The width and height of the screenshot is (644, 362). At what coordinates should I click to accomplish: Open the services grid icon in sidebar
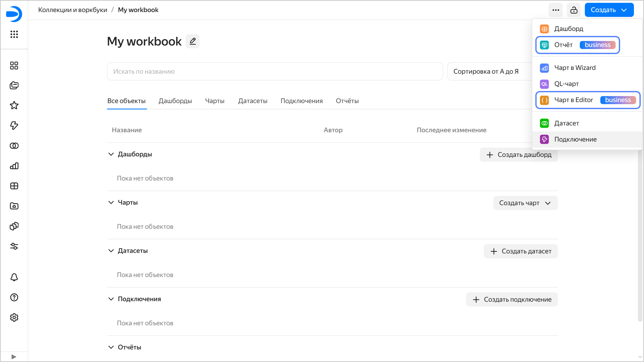14,34
